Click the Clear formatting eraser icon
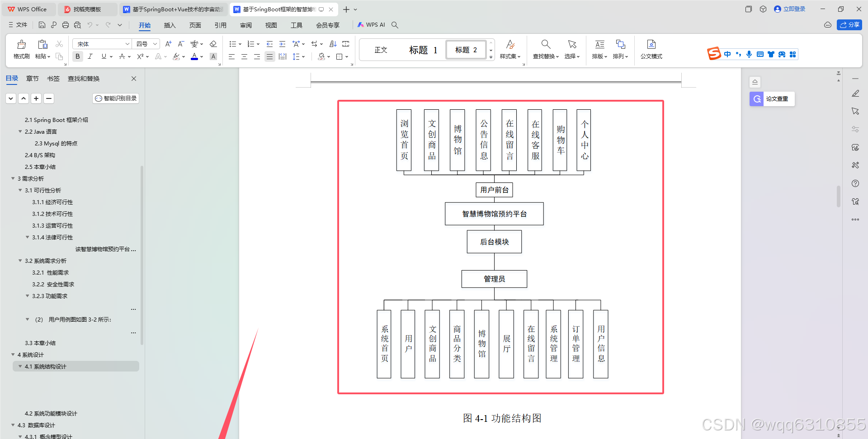The image size is (868, 439). point(213,44)
